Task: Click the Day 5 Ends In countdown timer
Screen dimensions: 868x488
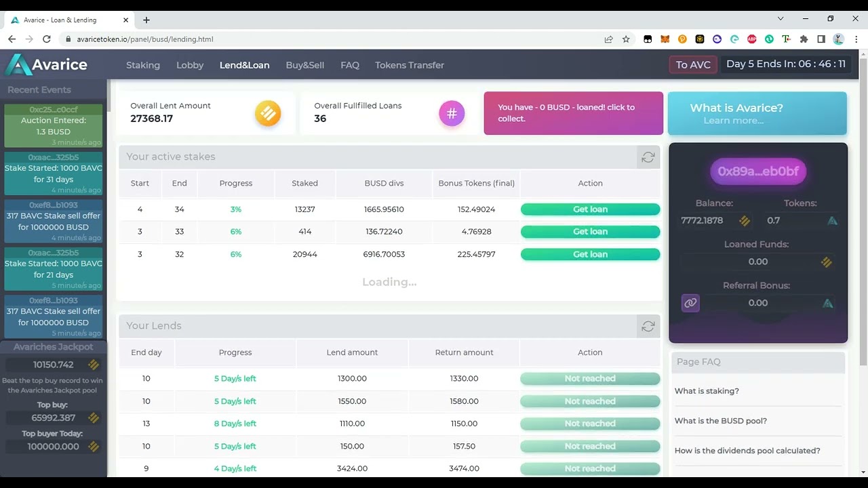Action: tap(786, 64)
